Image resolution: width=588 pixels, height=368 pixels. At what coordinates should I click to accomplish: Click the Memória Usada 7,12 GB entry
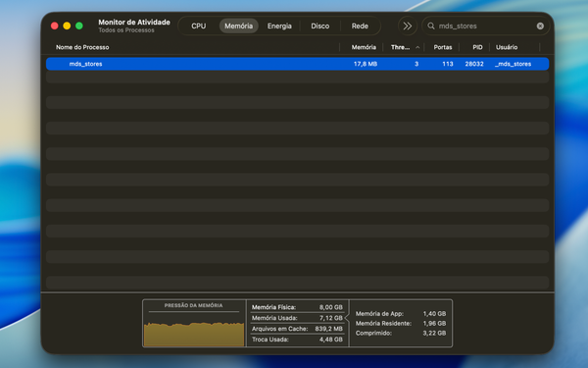297,318
